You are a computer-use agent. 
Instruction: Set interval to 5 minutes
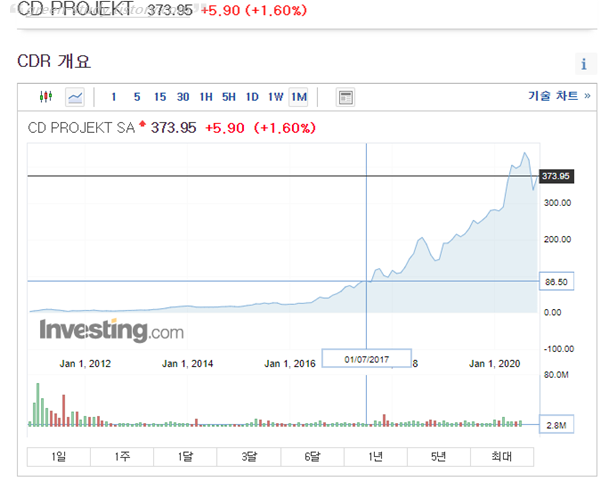coord(137,97)
